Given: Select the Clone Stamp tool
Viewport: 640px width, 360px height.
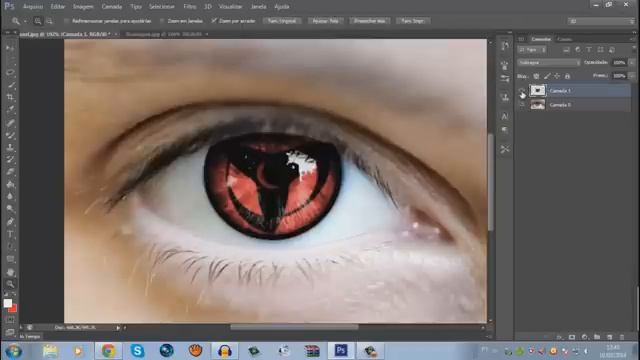Looking at the screenshot, I should point(10,147).
